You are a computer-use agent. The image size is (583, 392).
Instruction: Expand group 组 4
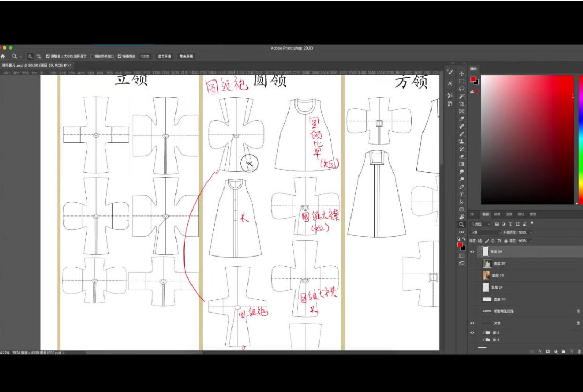click(483, 340)
